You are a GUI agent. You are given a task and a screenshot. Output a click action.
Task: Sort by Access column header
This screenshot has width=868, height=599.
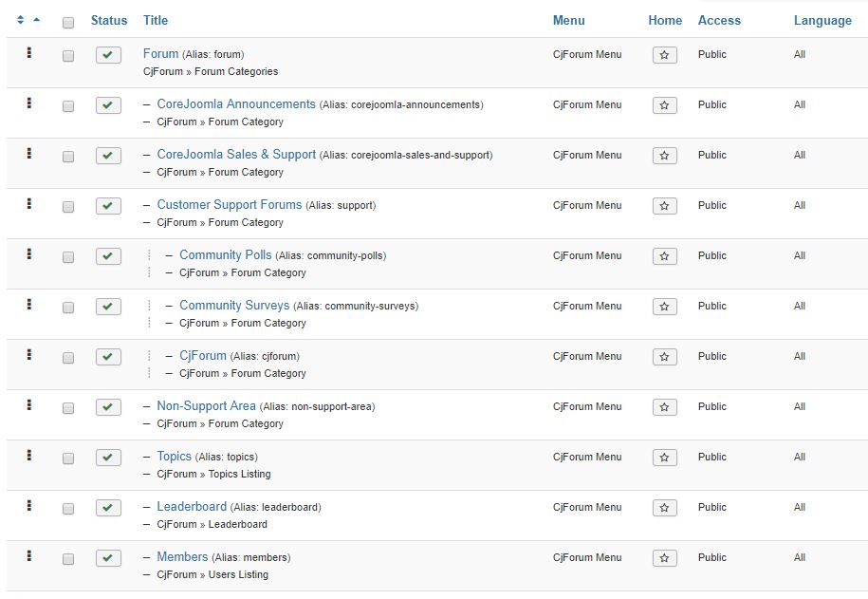click(719, 20)
